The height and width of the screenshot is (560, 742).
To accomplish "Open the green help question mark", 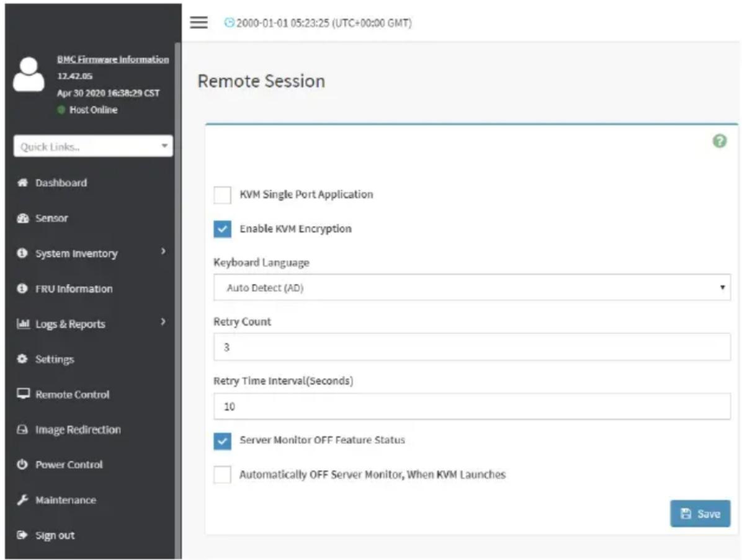I will [x=719, y=141].
